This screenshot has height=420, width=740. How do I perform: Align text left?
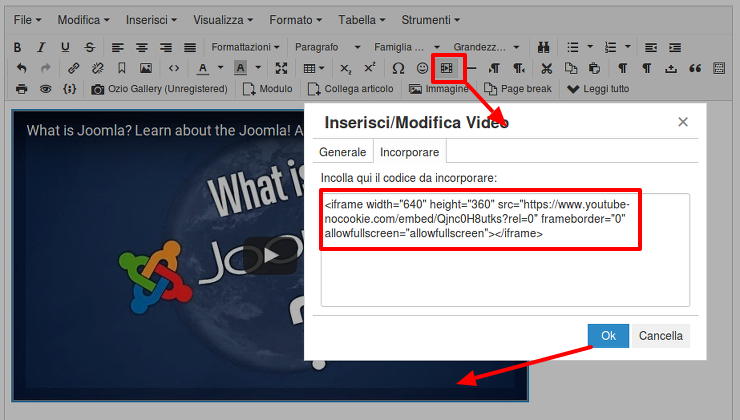pyautogui.click(x=118, y=47)
